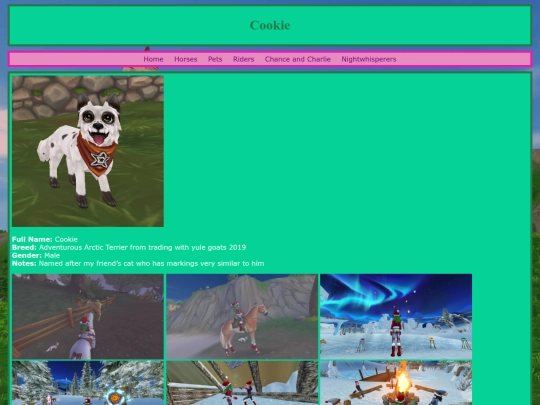Go to the Nightwhisperers page
Image resolution: width=540 pixels, height=405 pixels.
coord(369,59)
